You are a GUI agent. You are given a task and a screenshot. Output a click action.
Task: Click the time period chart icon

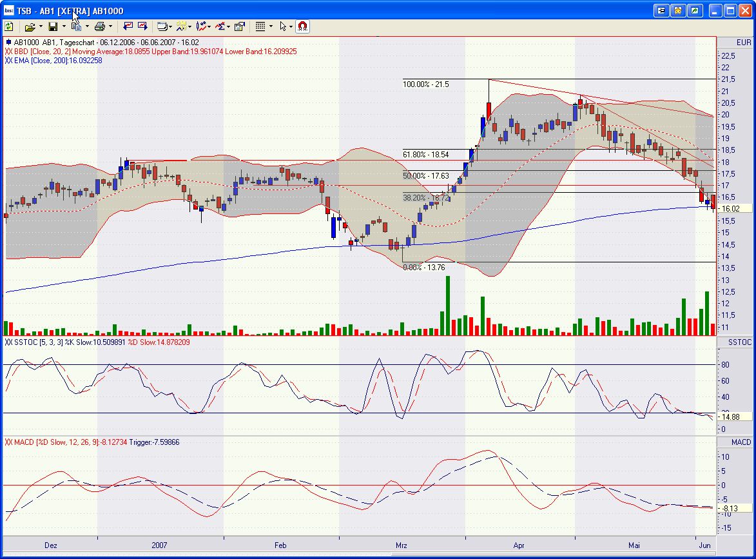(x=181, y=26)
